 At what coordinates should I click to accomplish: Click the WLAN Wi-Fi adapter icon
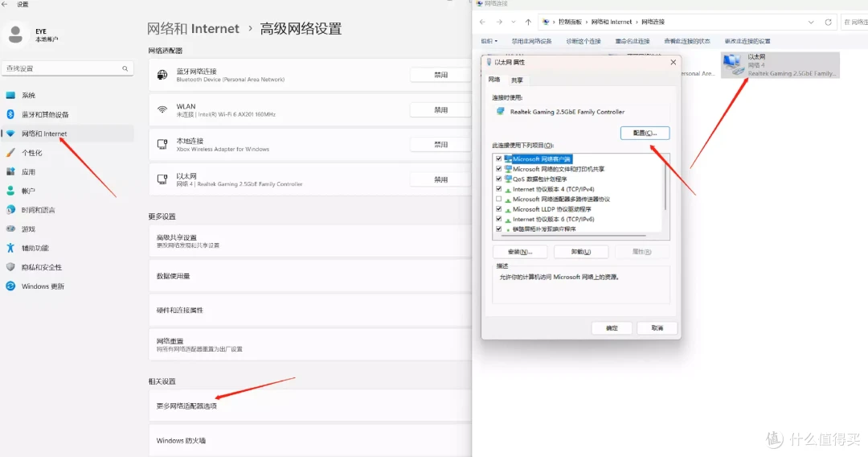(162, 109)
